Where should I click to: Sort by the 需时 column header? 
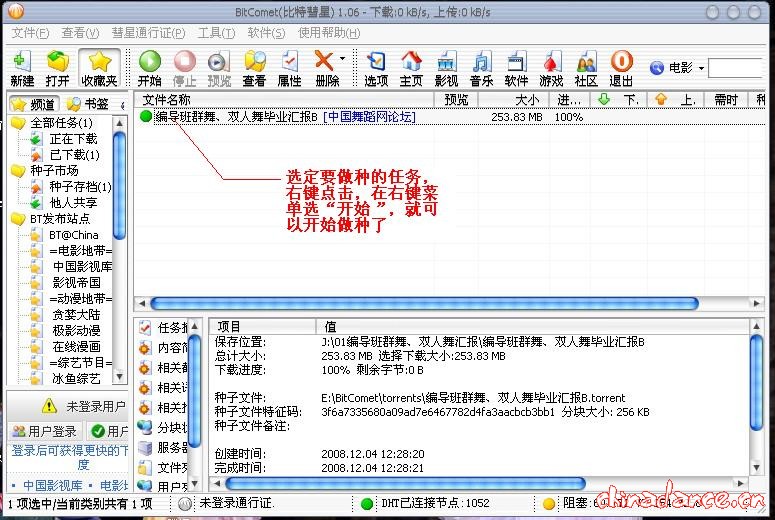click(725, 100)
